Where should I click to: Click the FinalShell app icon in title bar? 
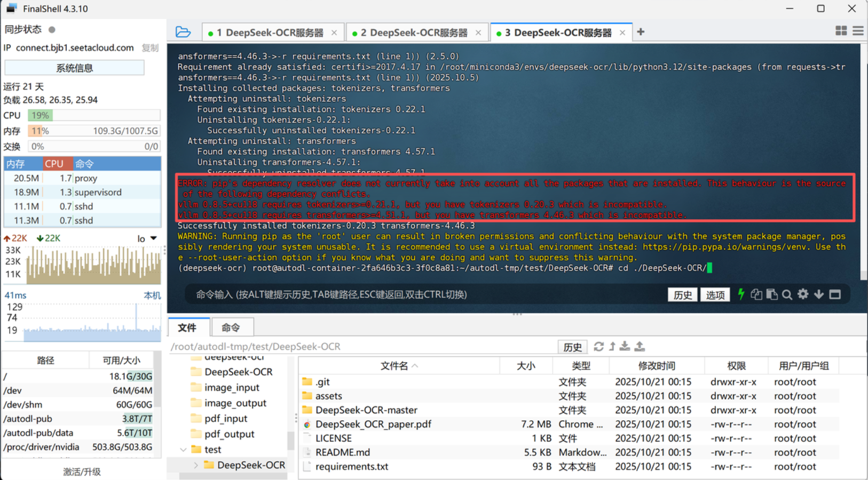coord(11,9)
